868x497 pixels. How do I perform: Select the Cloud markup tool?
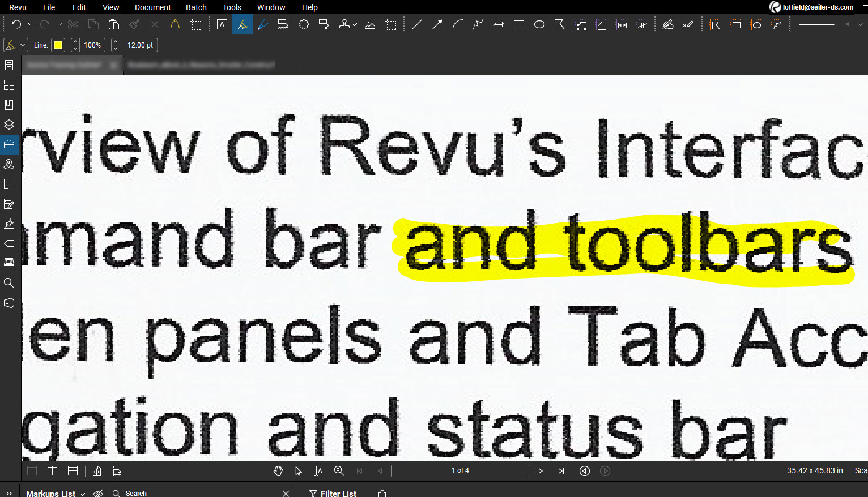(304, 24)
